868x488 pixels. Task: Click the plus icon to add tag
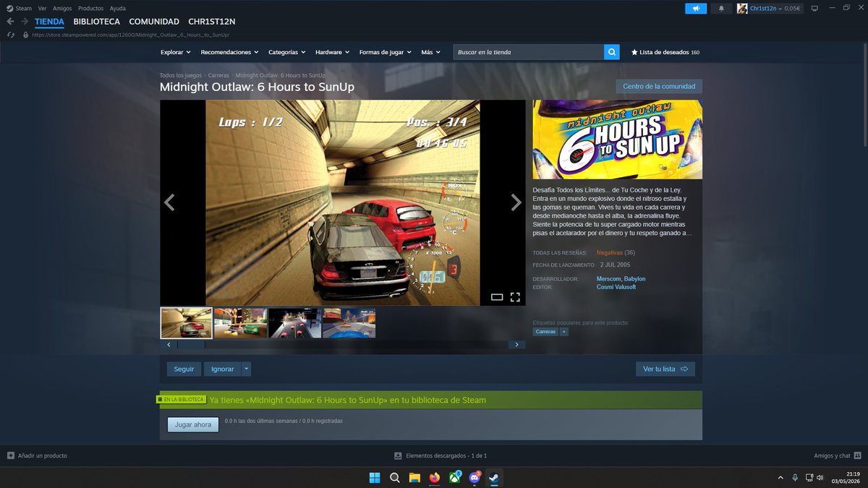[x=564, y=332]
